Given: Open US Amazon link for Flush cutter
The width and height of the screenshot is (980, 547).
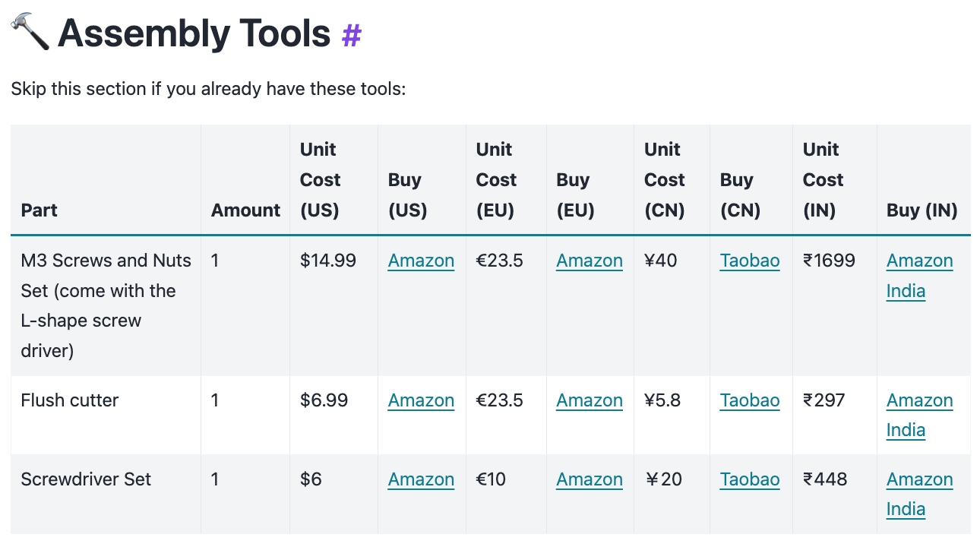Looking at the screenshot, I should tap(421, 400).
